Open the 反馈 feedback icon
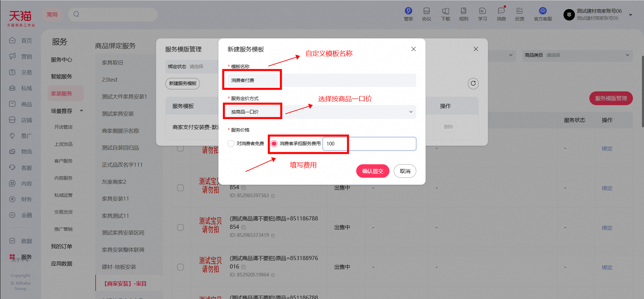The height and width of the screenshot is (299, 644). pos(520,14)
